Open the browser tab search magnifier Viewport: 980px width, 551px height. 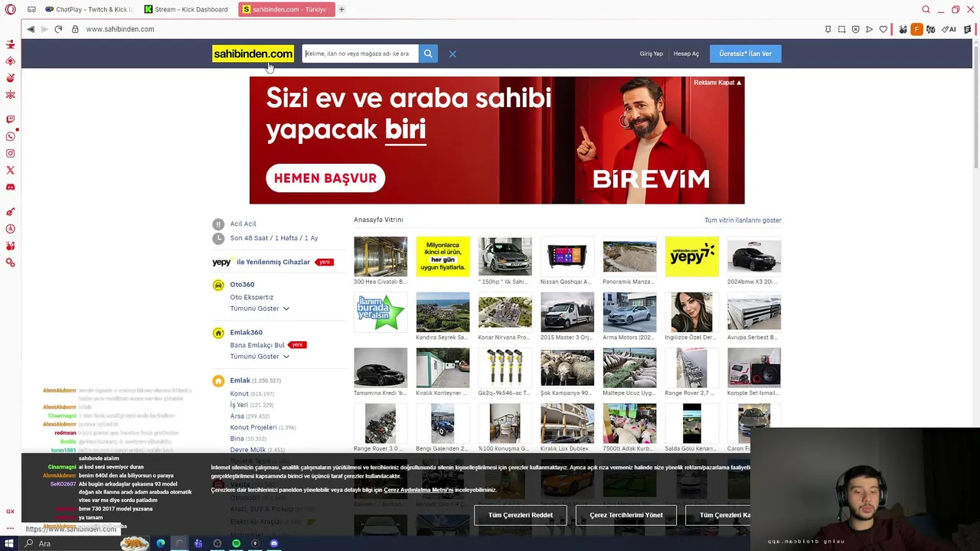[926, 9]
